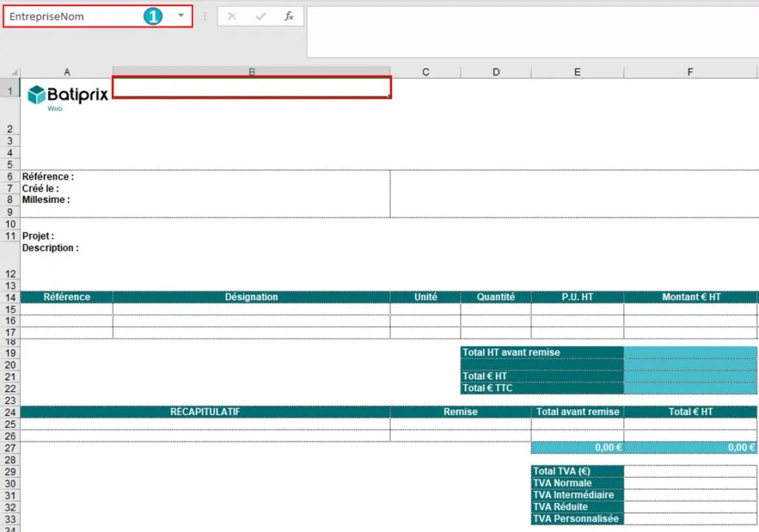Image resolution: width=759 pixels, height=532 pixels.
Task: Select the Montant € HT header cell
Action: 690,297
